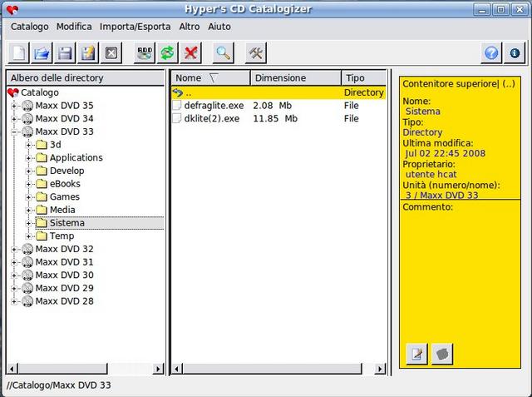Click file icon next to defraglite.exe
The width and height of the screenshot is (532, 397).
click(x=177, y=106)
